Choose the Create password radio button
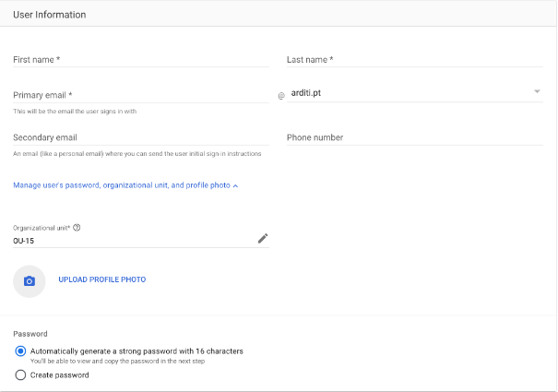 coord(20,375)
